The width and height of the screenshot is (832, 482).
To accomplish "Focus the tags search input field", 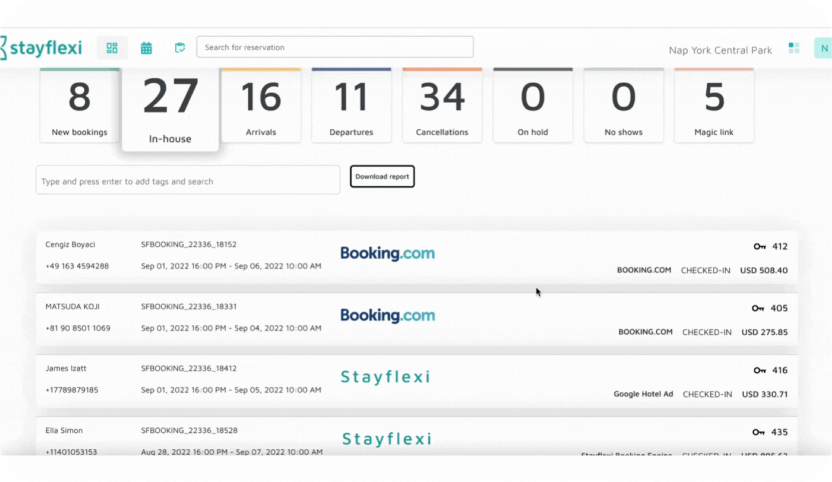I will coord(188,180).
